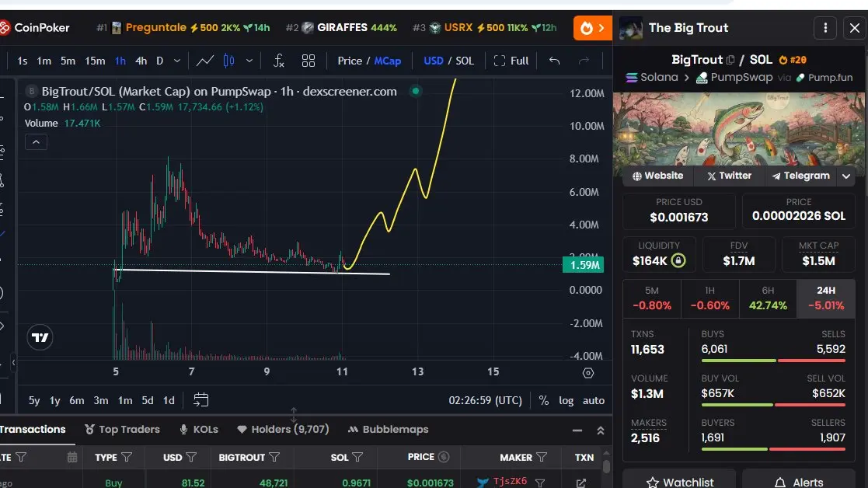This screenshot has height=488, width=868.
Task: Open date calendar column icon
Action: tap(72, 457)
